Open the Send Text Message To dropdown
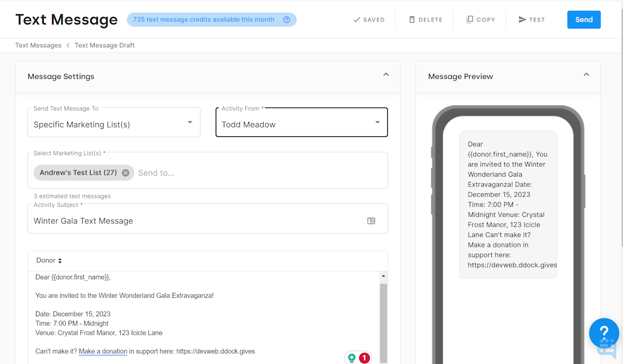The height and width of the screenshot is (364, 623). point(114,122)
